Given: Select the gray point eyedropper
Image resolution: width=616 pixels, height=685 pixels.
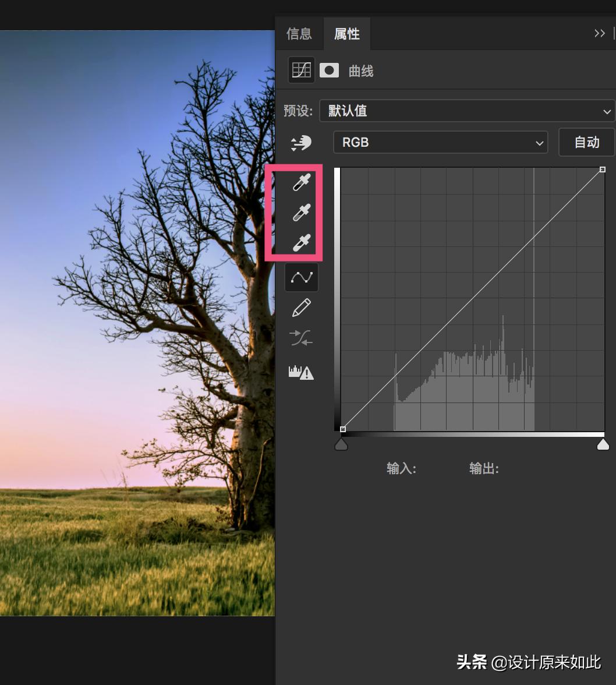Looking at the screenshot, I should [302, 212].
